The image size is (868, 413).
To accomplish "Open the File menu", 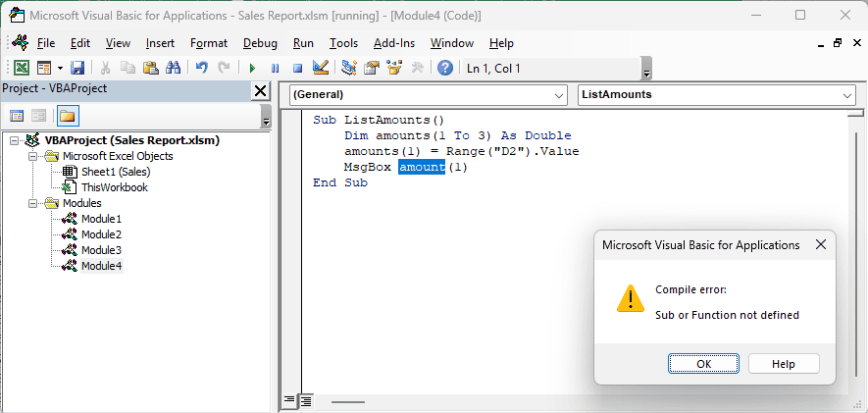I will [x=46, y=43].
